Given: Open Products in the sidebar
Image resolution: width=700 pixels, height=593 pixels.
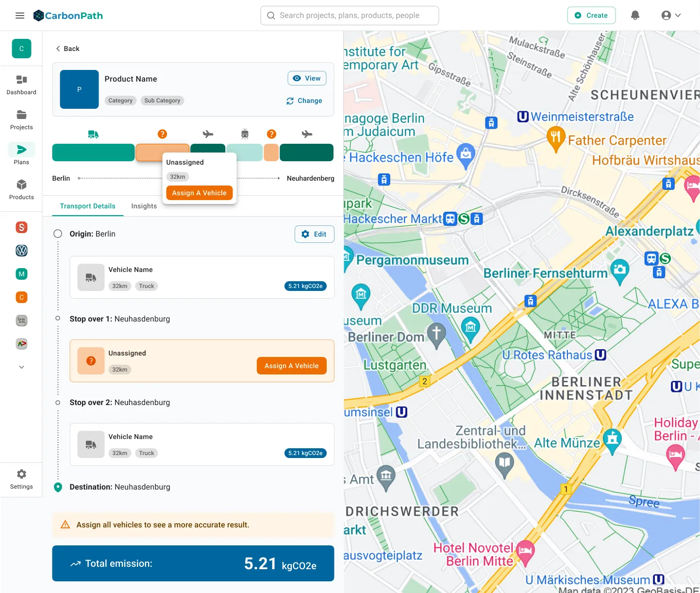Looking at the screenshot, I should click(x=21, y=190).
